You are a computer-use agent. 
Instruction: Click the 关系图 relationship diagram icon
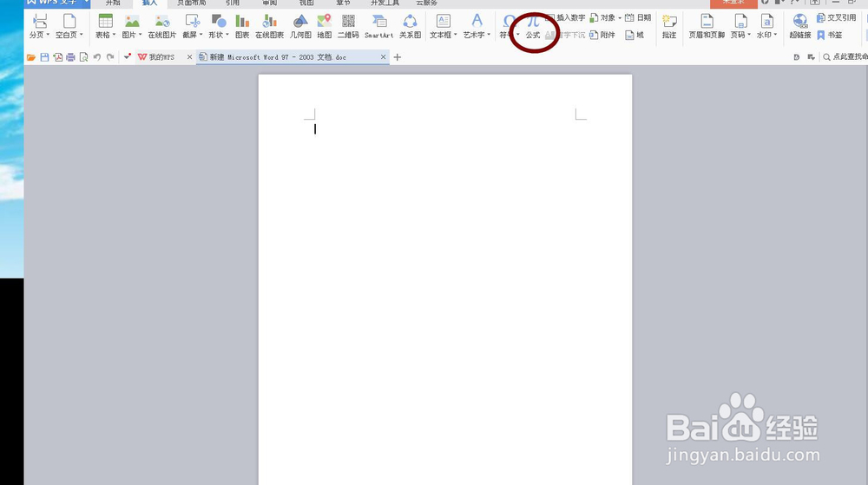(411, 27)
